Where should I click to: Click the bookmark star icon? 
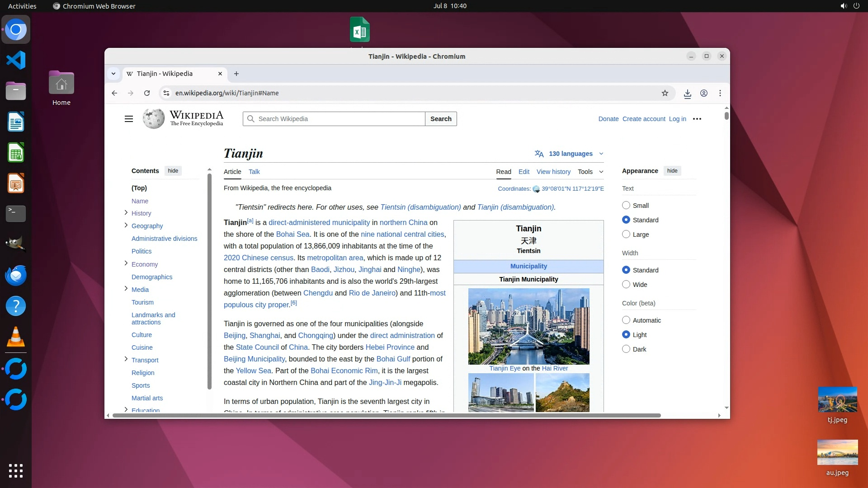coord(665,93)
